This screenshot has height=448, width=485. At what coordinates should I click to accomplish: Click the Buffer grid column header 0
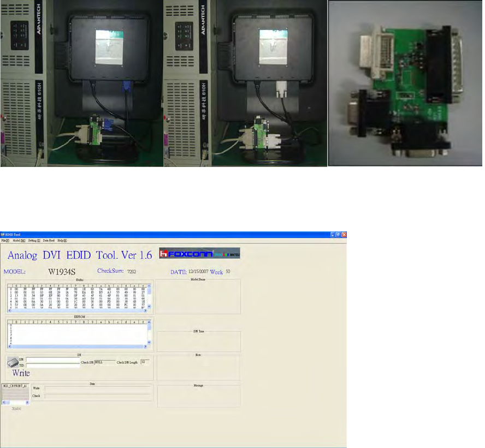point(16,286)
